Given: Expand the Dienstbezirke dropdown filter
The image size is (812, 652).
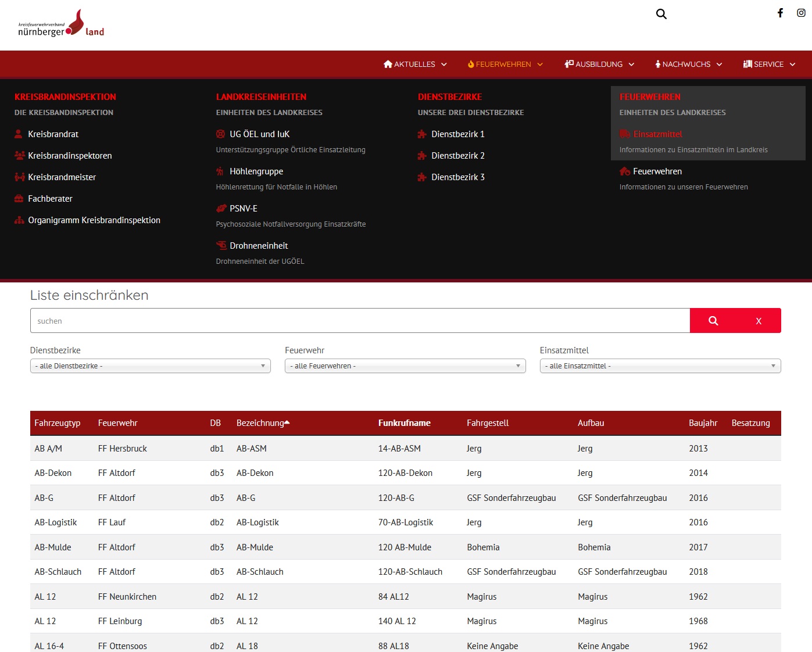Looking at the screenshot, I should [150, 366].
